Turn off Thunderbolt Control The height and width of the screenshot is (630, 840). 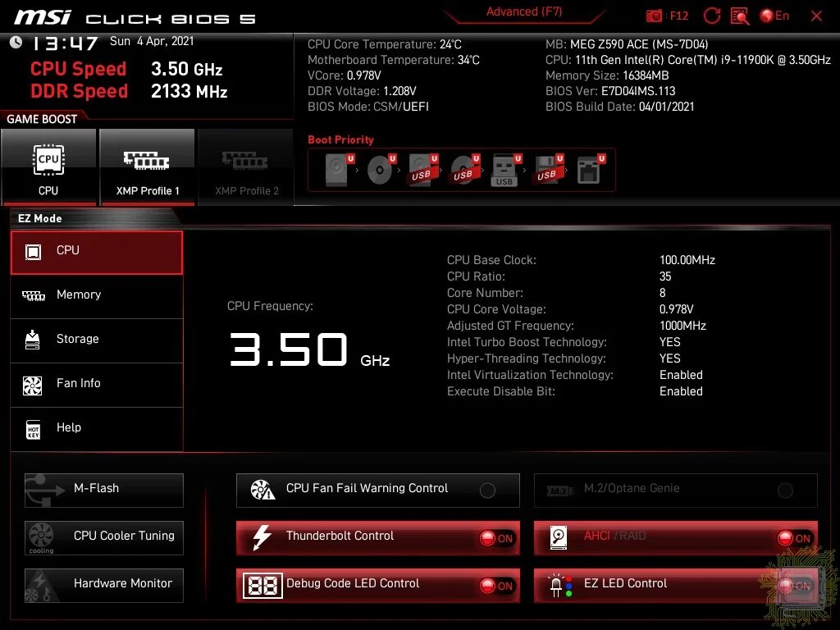pyautogui.click(x=496, y=538)
